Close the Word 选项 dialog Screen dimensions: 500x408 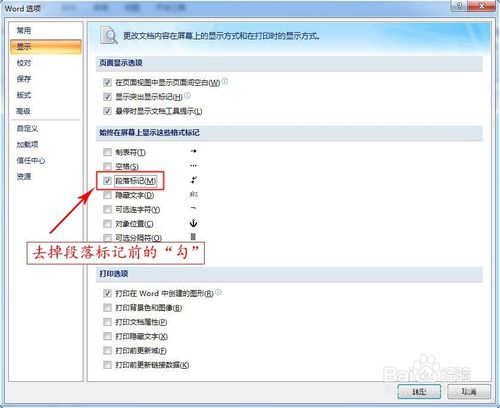482,6
